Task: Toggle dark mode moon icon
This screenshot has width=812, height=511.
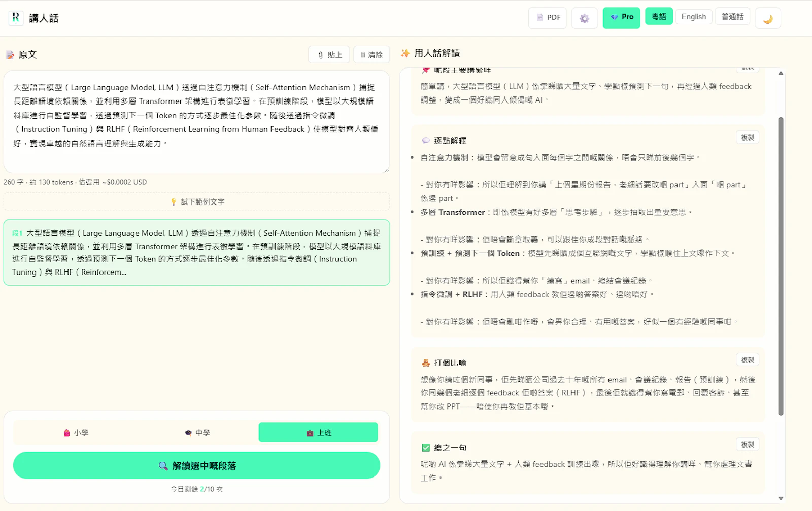Action: point(768,19)
